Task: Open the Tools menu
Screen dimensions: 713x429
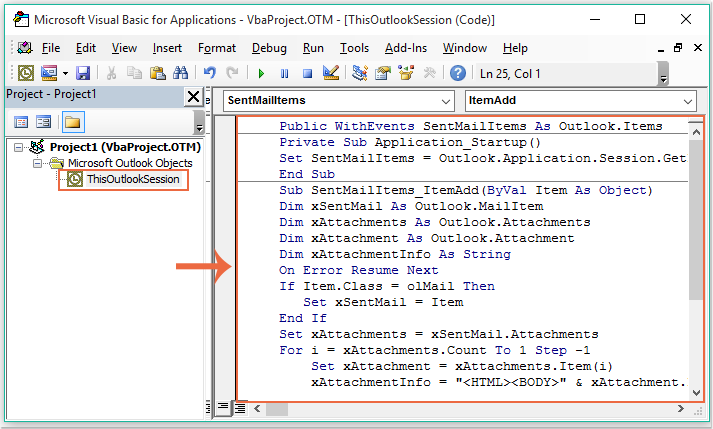Action: [x=354, y=48]
